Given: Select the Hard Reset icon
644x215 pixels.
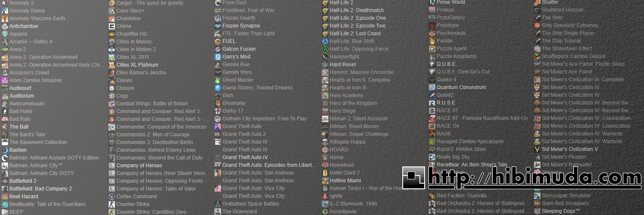Looking at the screenshot, I should (x=325, y=64).
